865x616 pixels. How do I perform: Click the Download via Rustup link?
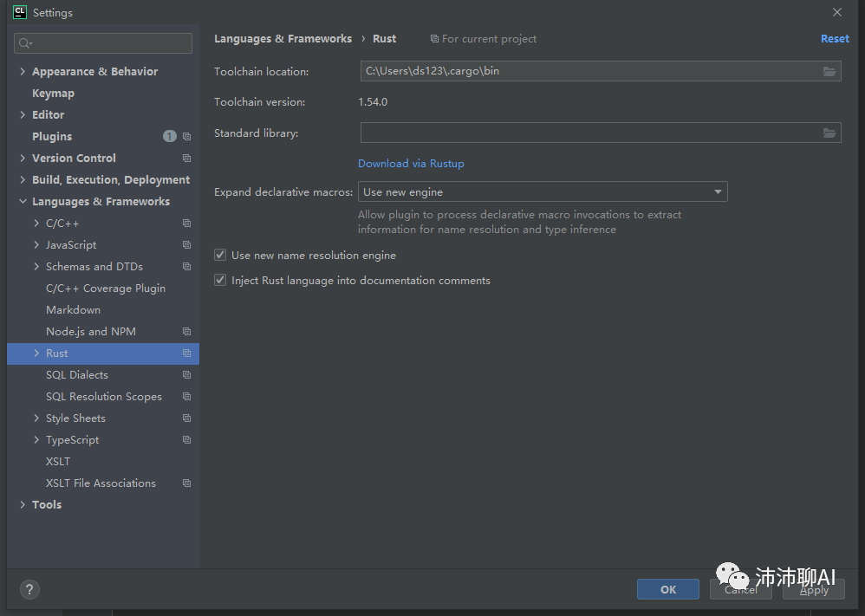(411, 164)
